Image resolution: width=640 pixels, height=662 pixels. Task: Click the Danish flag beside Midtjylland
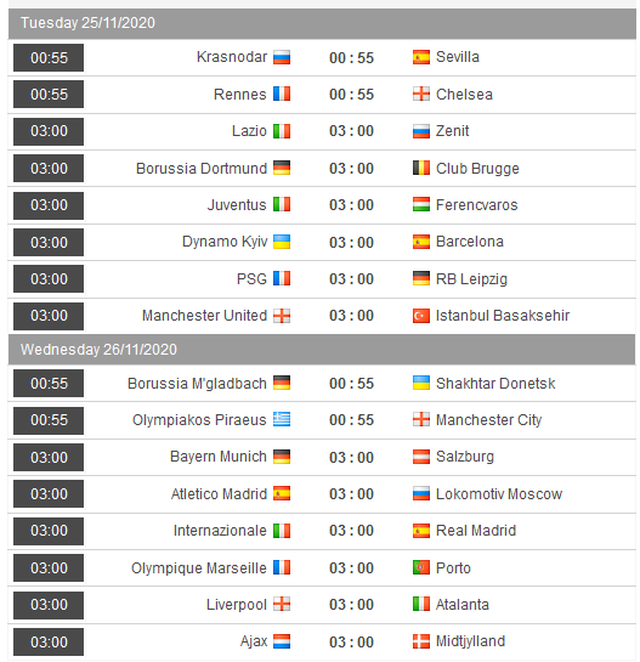pos(422,641)
